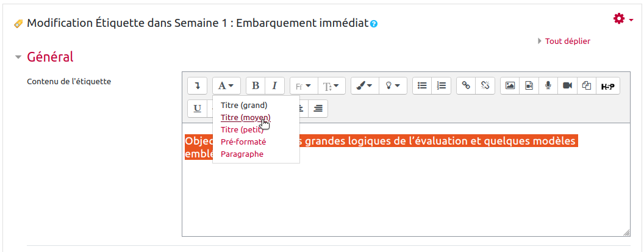Record audio with the microphone icon
The width and height of the screenshot is (644, 252).
(x=548, y=86)
